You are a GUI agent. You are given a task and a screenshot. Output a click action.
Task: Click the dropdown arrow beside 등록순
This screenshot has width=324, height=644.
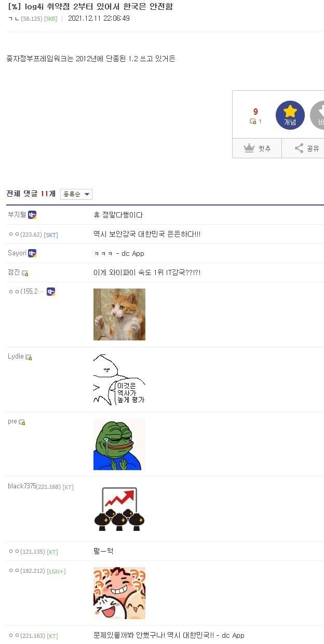pyautogui.click(x=87, y=195)
